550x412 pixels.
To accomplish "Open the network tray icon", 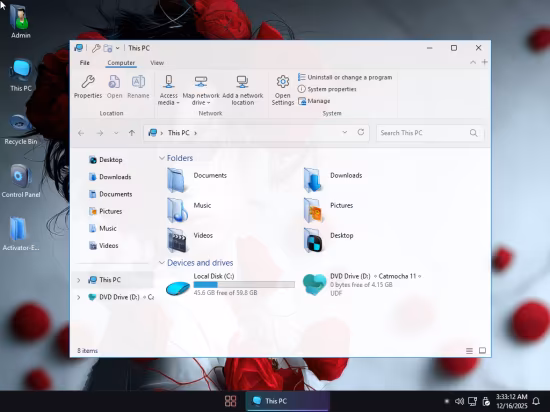I will (x=472, y=401).
